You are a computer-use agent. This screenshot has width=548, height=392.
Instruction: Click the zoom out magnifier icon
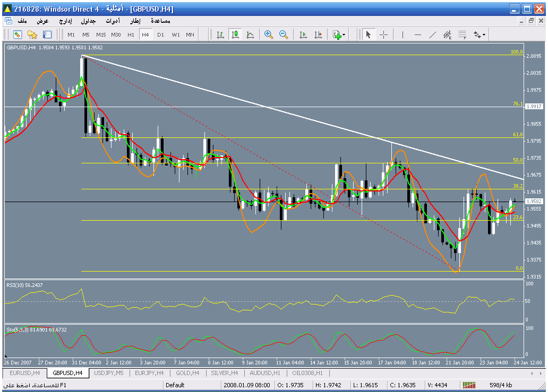coord(284,34)
